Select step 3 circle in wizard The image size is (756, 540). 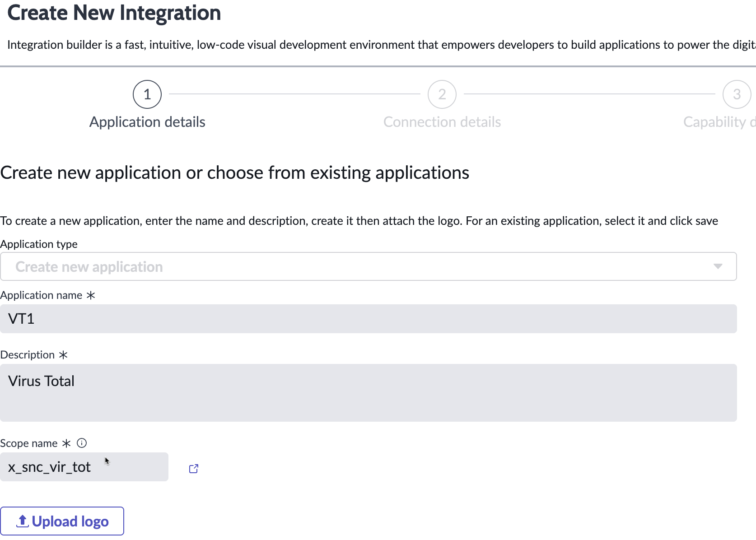click(x=737, y=94)
